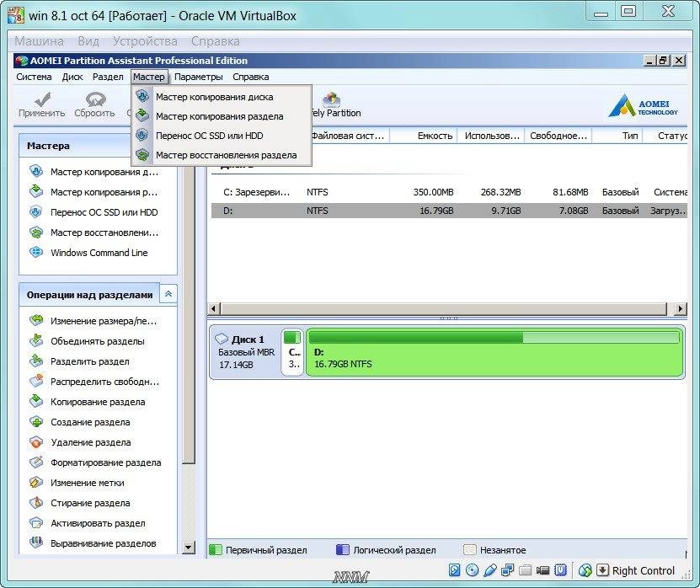Open the Диск menu
The height and width of the screenshot is (588, 700).
72,77
